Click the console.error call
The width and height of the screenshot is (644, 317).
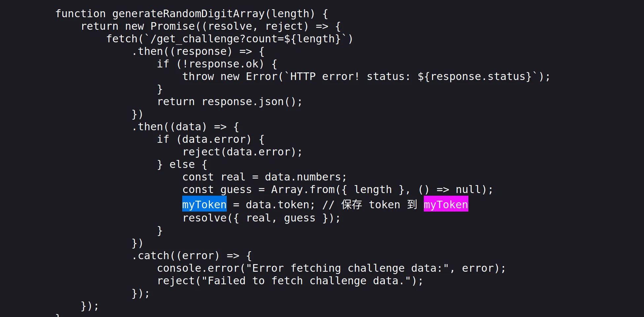198,268
